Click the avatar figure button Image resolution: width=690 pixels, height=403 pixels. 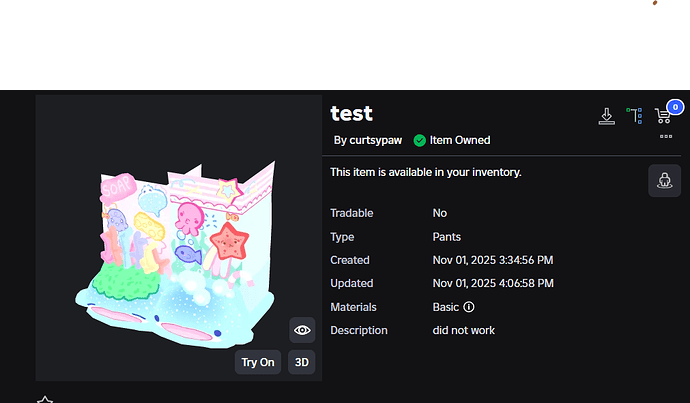coord(664,180)
